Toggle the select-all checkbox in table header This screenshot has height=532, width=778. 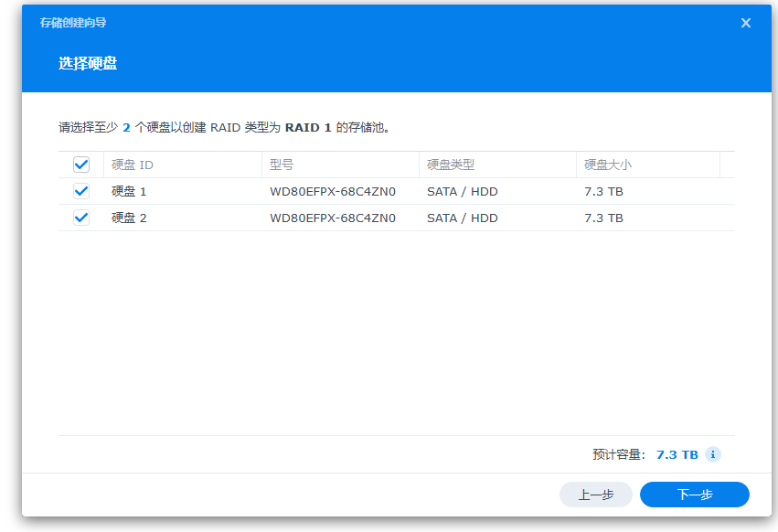(x=81, y=165)
